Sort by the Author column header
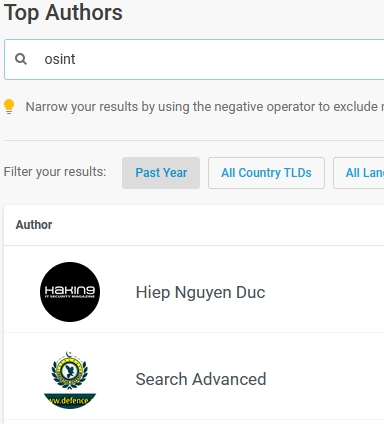This screenshot has width=384, height=424. pos(34,225)
